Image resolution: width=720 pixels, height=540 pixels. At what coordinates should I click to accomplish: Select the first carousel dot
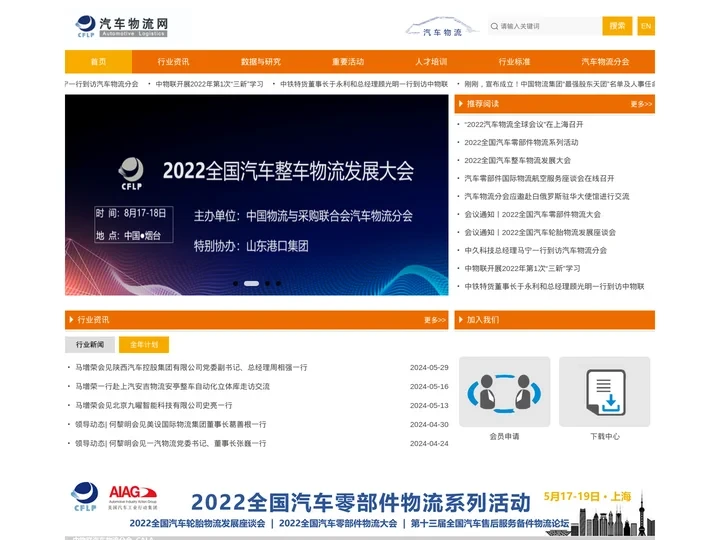click(x=236, y=283)
